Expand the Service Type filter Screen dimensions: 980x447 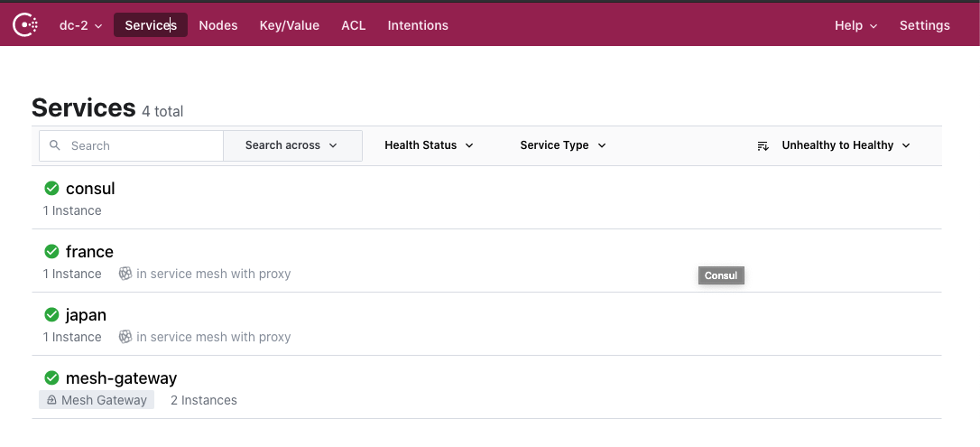pos(563,145)
